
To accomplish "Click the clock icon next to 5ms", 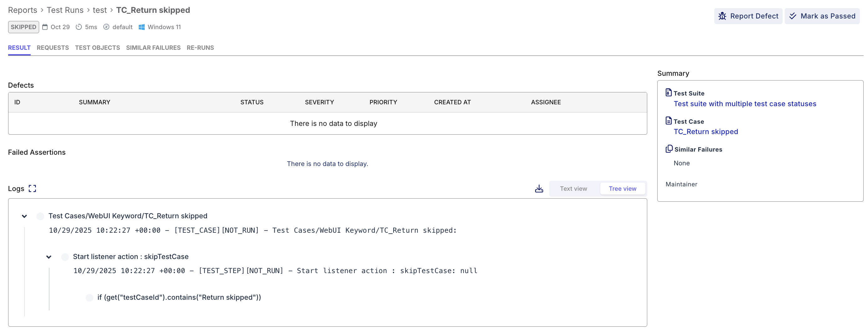I will (x=79, y=27).
